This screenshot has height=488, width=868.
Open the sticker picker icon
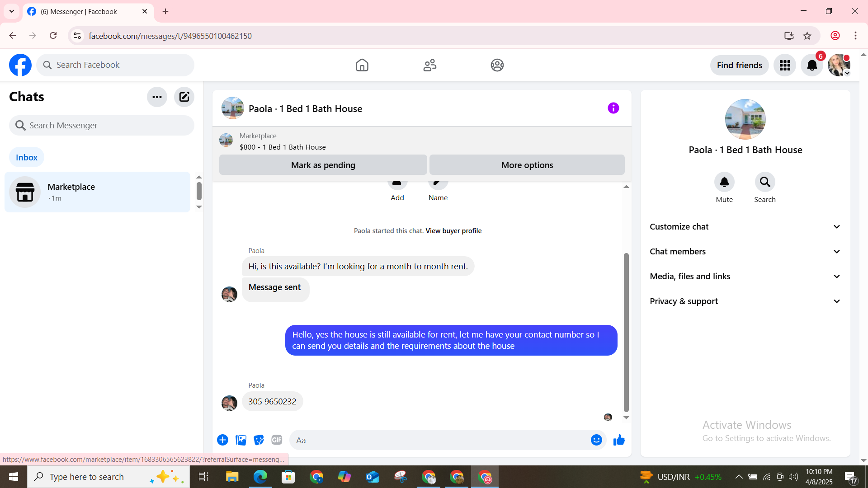coord(259,440)
